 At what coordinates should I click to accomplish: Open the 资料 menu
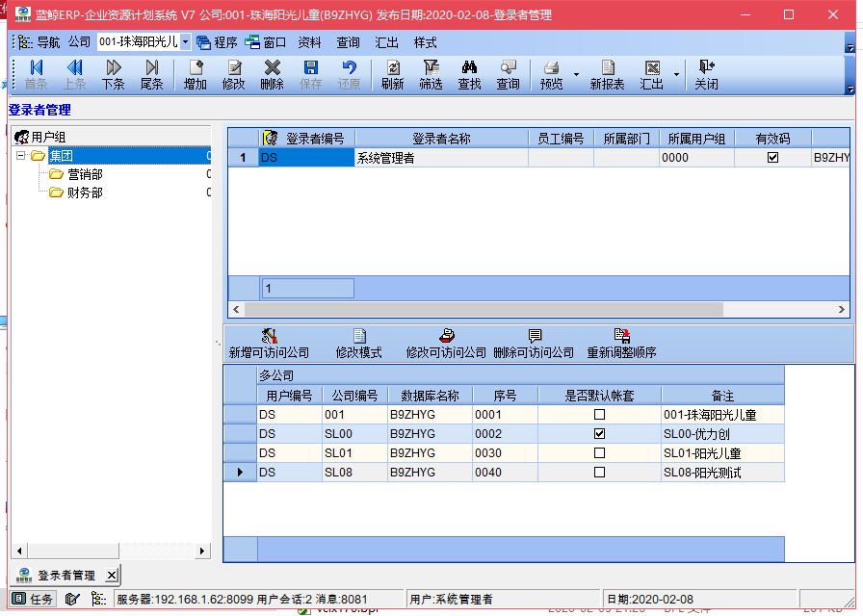tap(309, 42)
